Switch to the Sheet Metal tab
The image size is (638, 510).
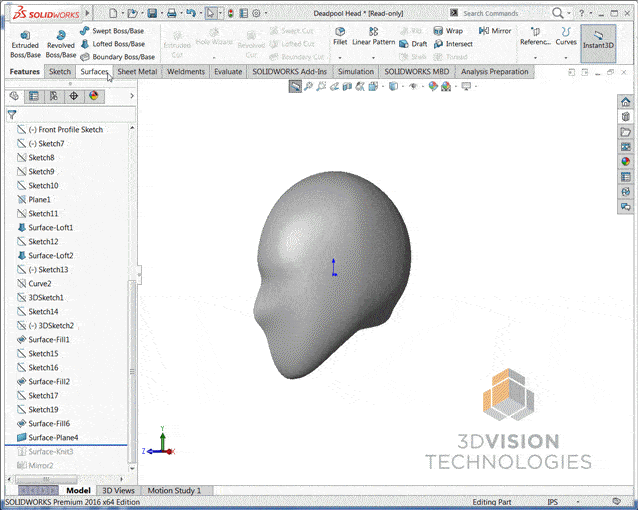(x=137, y=72)
